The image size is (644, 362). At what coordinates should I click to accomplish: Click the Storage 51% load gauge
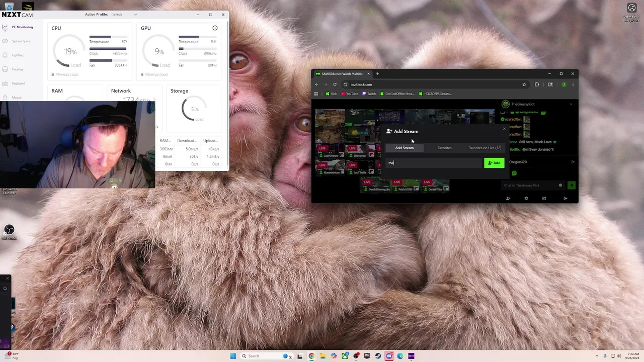point(195,109)
